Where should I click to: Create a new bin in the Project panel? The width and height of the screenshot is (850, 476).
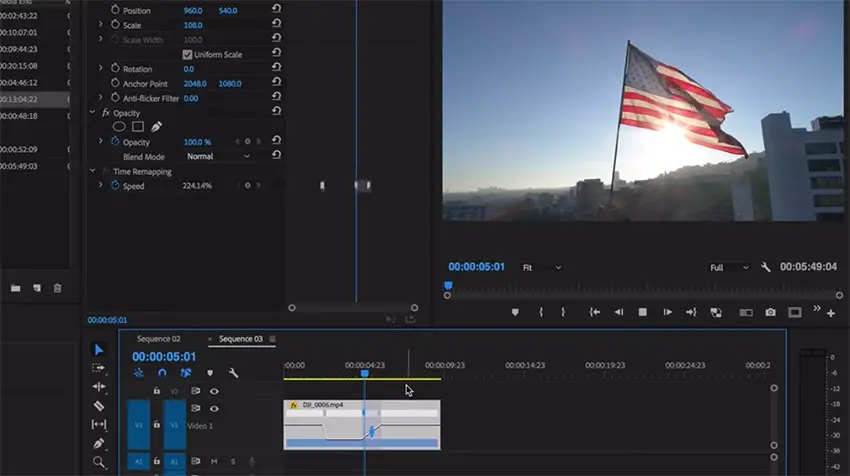[16, 288]
